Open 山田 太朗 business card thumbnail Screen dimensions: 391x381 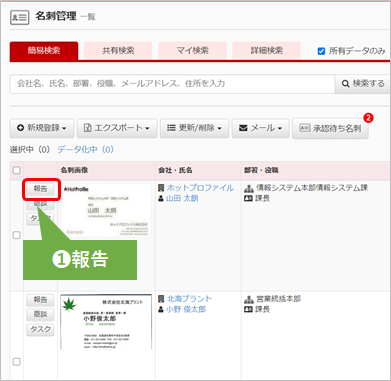tap(106, 210)
